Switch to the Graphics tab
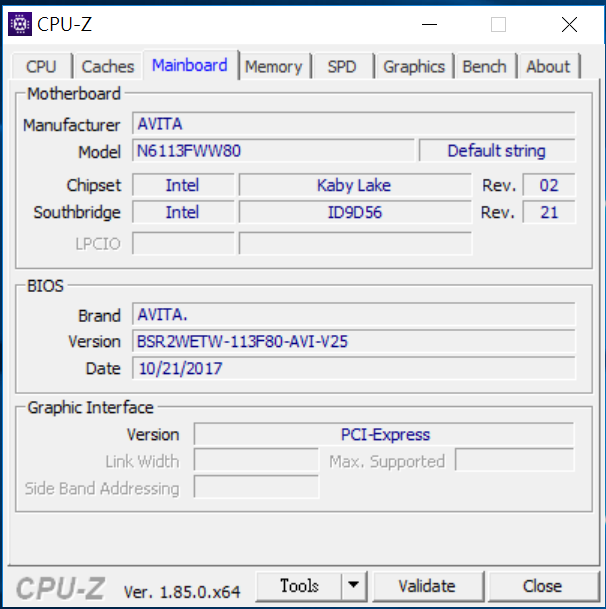The width and height of the screenshot is (606, 609). pos(414,66)
